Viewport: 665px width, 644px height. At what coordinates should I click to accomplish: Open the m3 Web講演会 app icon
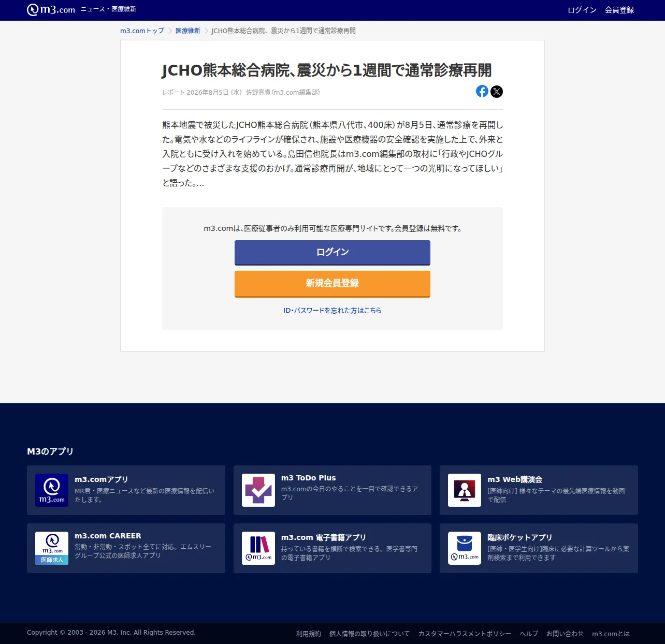[x=465, y=490]
